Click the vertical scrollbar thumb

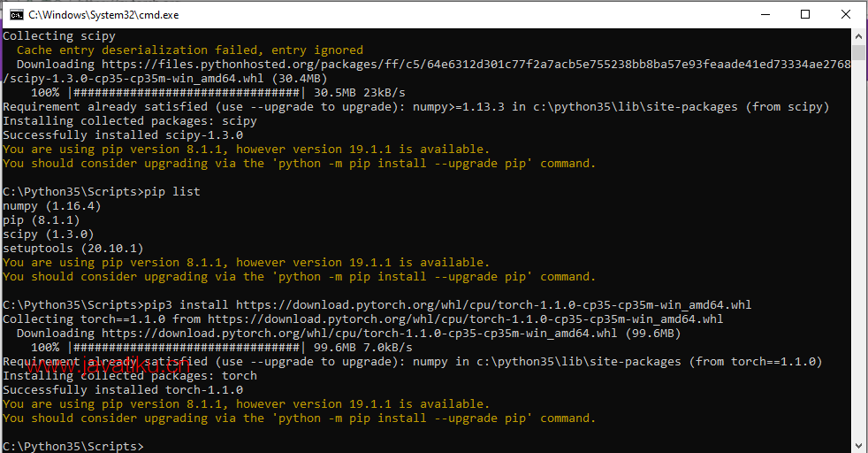pos(858,52)
